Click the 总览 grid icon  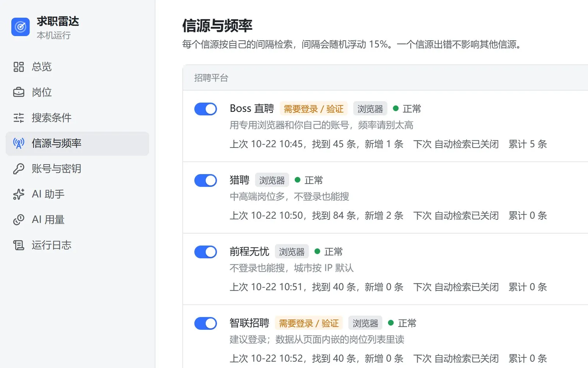(x=19, y=67)
